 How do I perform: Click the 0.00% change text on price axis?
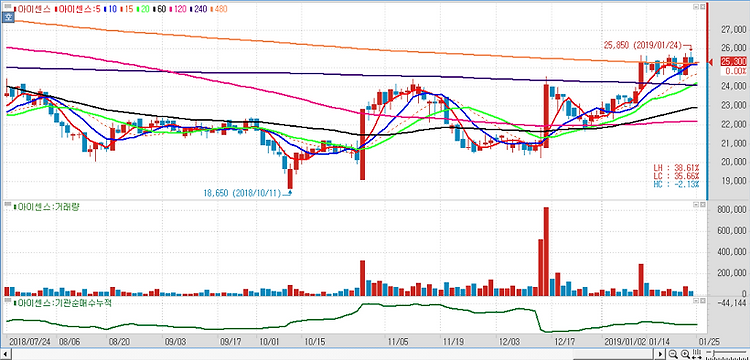pos(735,71)
